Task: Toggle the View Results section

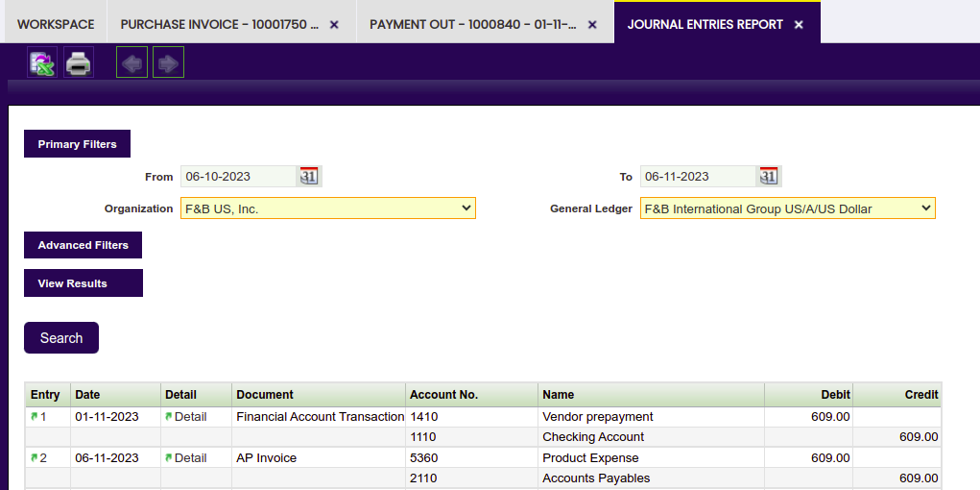Action: click(x=84, y=282)
